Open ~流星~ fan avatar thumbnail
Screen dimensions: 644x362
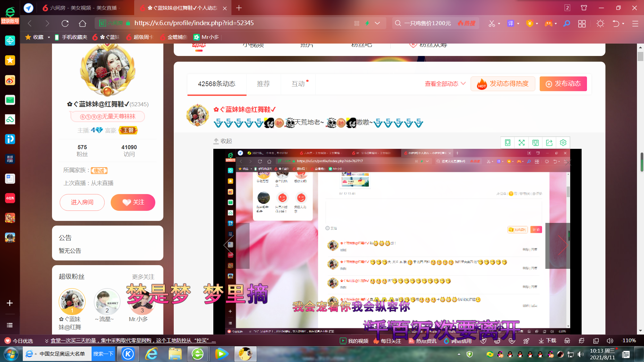tap(107, 302)
